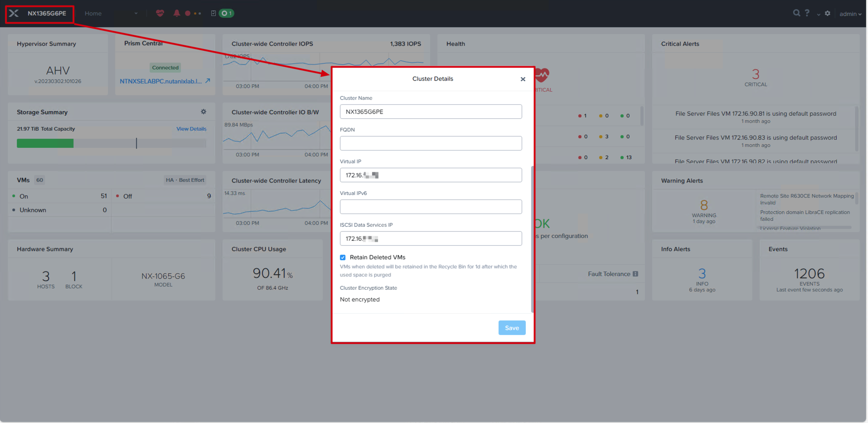Open the help question mark icon
This screenshot has height=423, width=868.
point(807,13)
